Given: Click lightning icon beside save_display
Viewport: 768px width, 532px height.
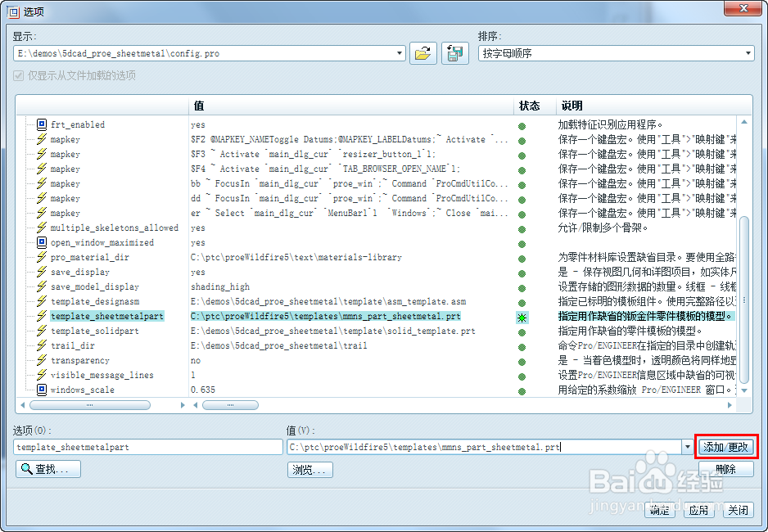Looking at the screenshot, I should click(x=42, y=272).
